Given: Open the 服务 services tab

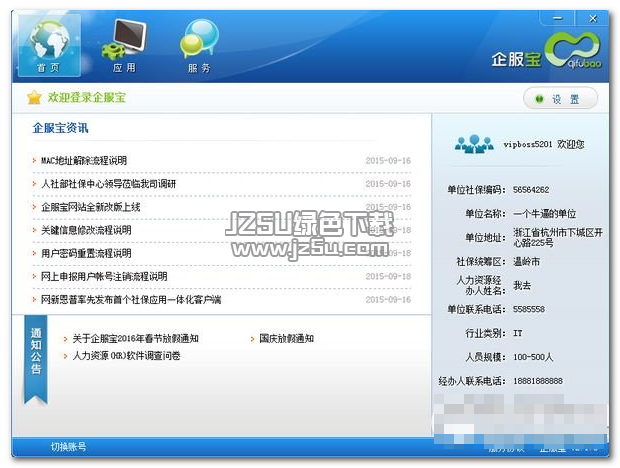Looking at the screenshot, I should pyautogui.click(x=199, y=46).
